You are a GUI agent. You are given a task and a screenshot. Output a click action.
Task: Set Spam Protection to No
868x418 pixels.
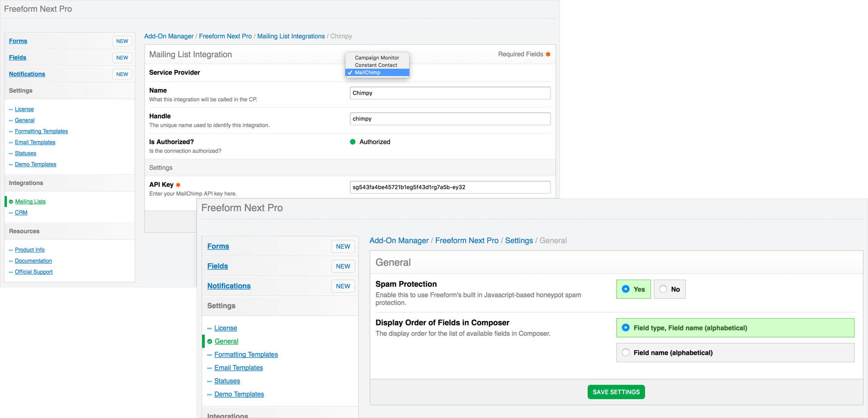click(x=669, y=289)
